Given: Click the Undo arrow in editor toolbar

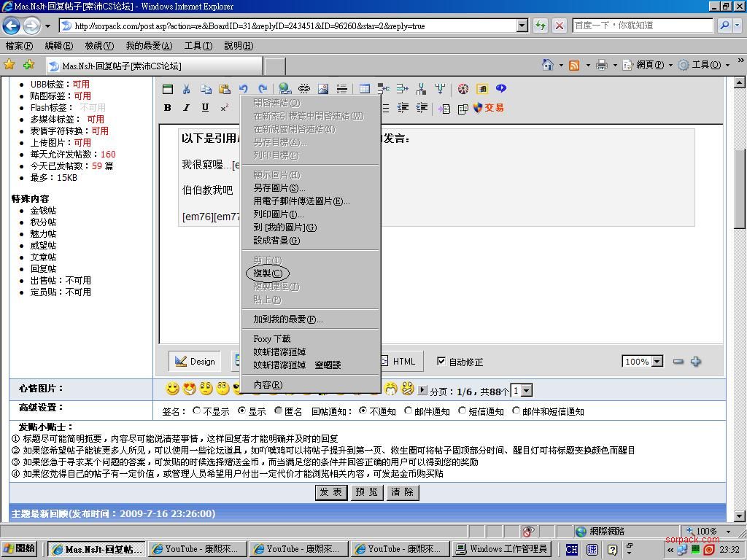Looking at the screenshot, I should (x=244, y=89).
